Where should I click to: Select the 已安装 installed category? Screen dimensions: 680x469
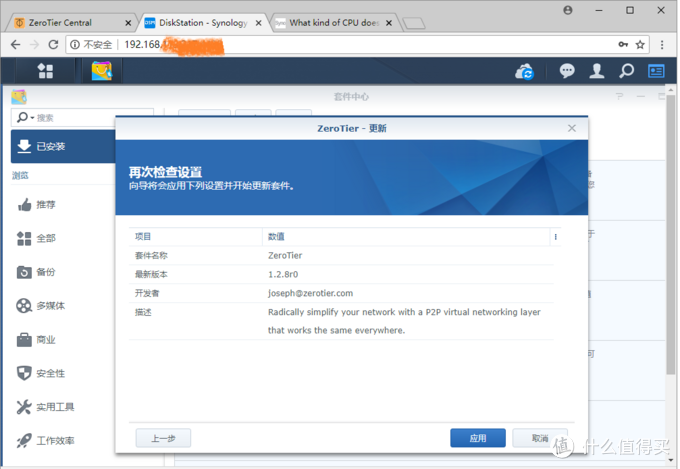tap(63, 147)
